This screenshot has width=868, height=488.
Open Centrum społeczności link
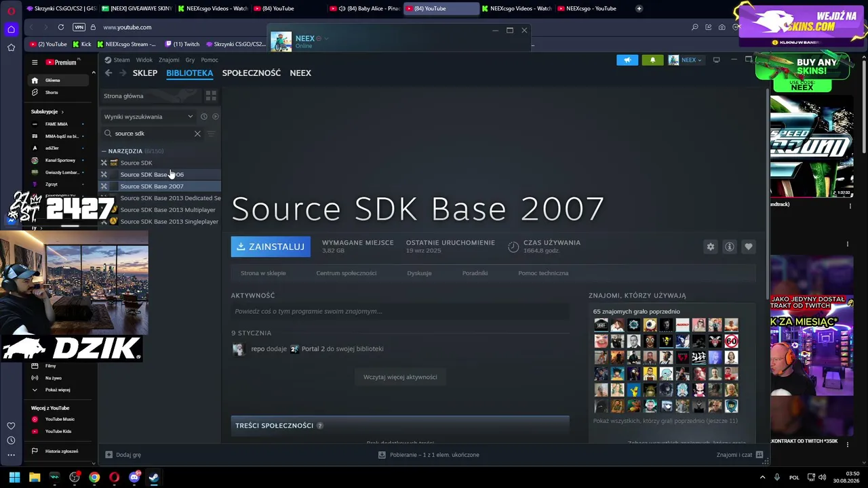tap(347, 273)
